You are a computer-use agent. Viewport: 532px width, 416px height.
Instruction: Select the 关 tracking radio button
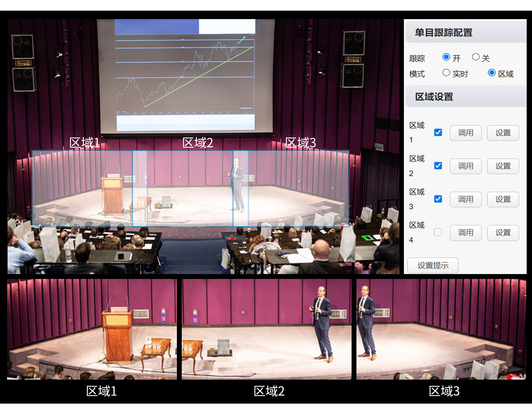(x=476, y=57)
